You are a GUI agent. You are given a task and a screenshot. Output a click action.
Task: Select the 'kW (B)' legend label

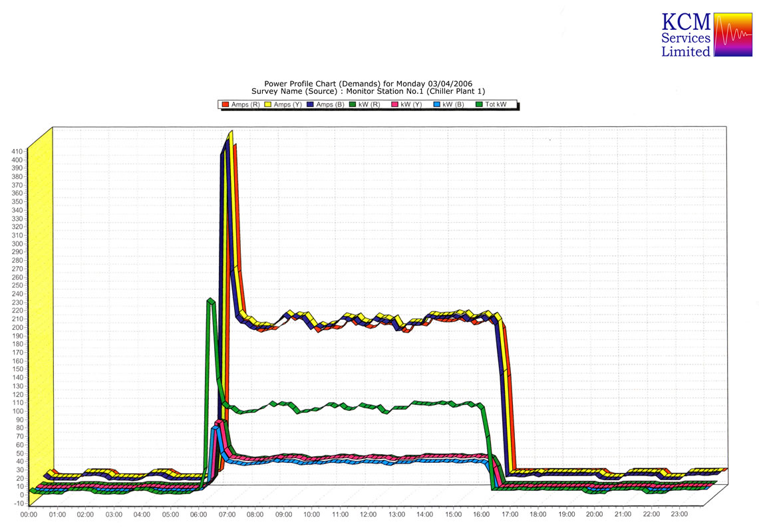(x=454, y=104)
